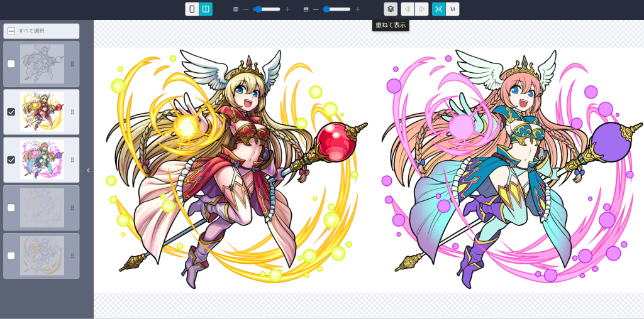Image resolution: width=644 pixels, height=319 pixels.
Task: Click the すべて選択 select-all button
Action: point(41,31)
